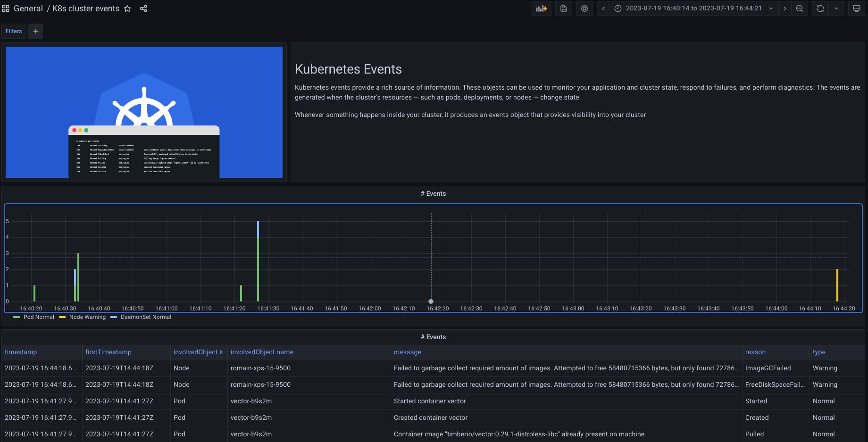
Task: Click the dashboards grid icon
Action: 6,8
